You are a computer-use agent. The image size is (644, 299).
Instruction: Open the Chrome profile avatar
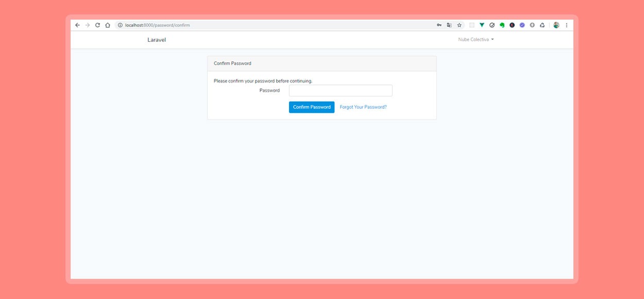pyautogui.click(x=556, y=25)
